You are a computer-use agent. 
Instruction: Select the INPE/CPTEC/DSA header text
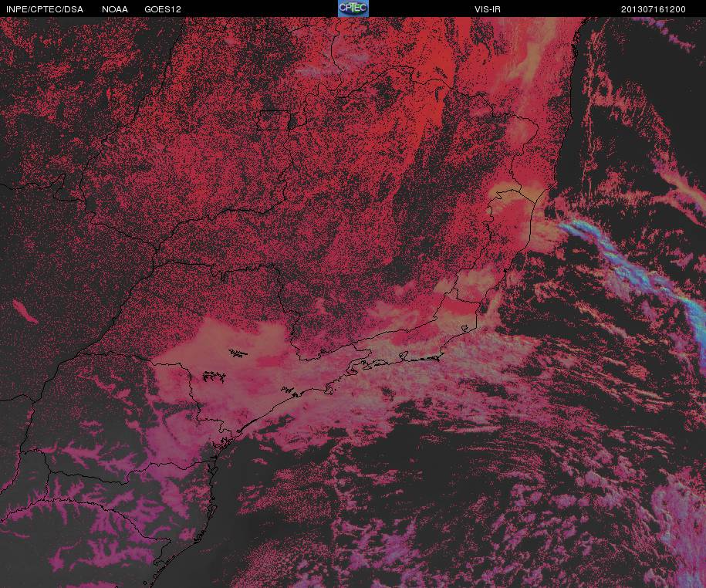point(45,9)
